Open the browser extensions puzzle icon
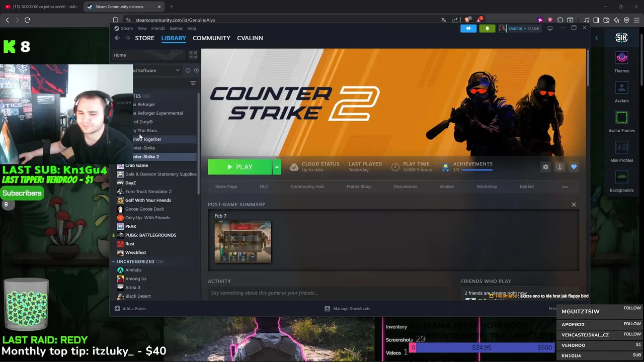This screenshot has height=362, width=644. pyautogui.click(x=560, y=20)
